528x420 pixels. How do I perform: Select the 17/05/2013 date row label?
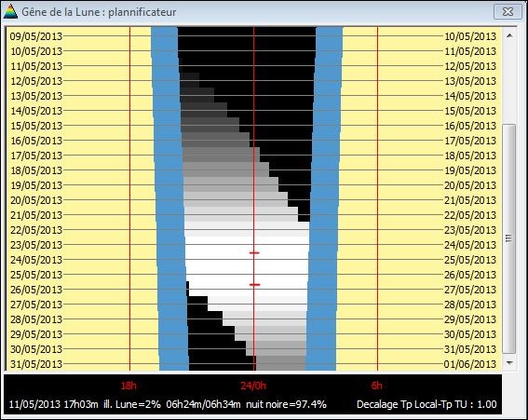pyautogui.click(x=36, y=156)
